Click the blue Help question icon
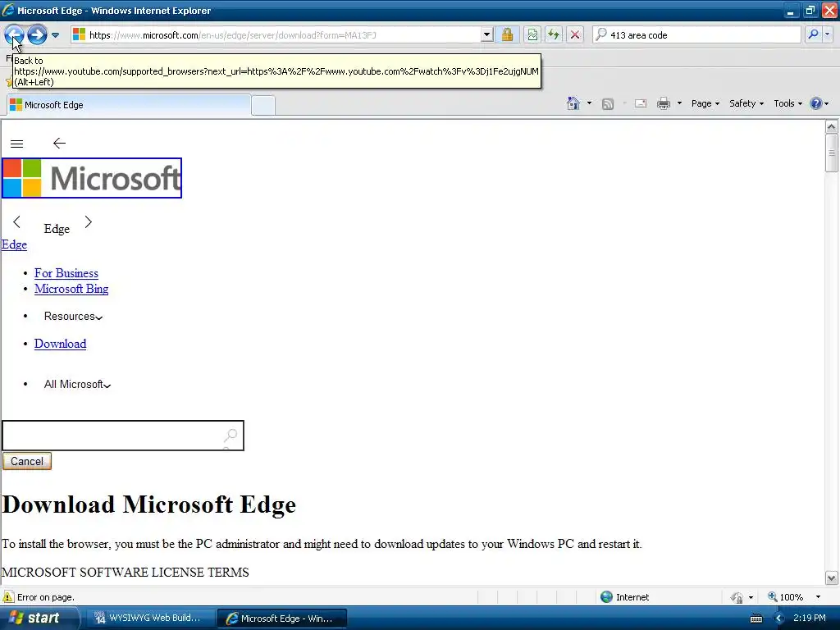This screenshot has height=630, width=840. click(x=816, y=103)
